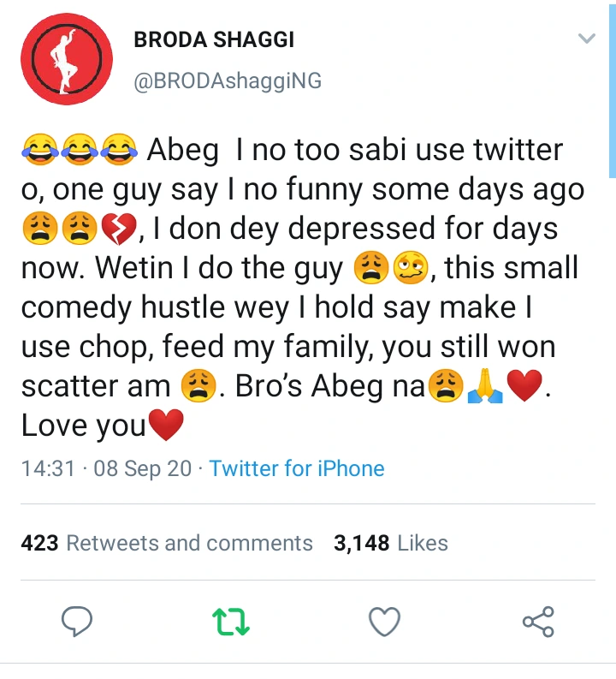Open the Twitter for iPhone source link
The image size is (616, 679).
297,468
